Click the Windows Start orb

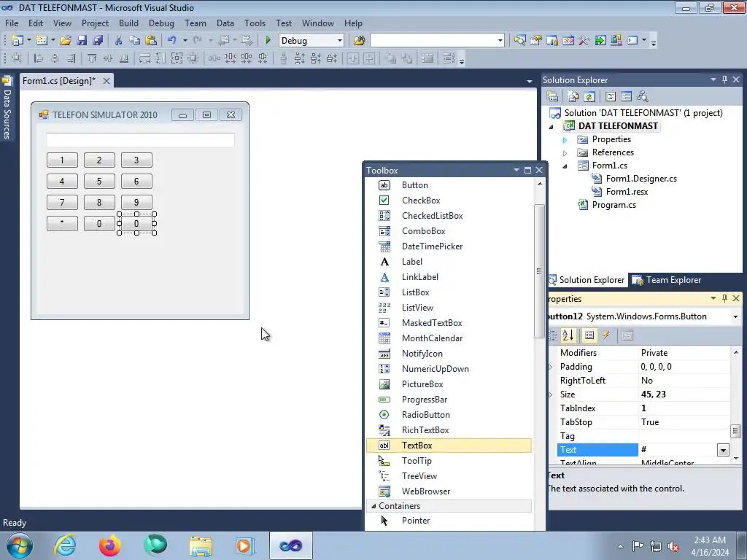[20, 545]
